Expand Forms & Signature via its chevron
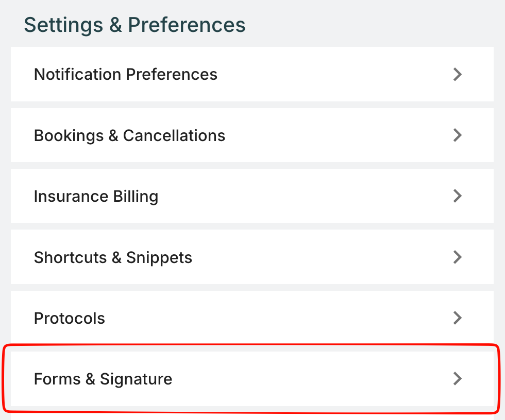 457,379
